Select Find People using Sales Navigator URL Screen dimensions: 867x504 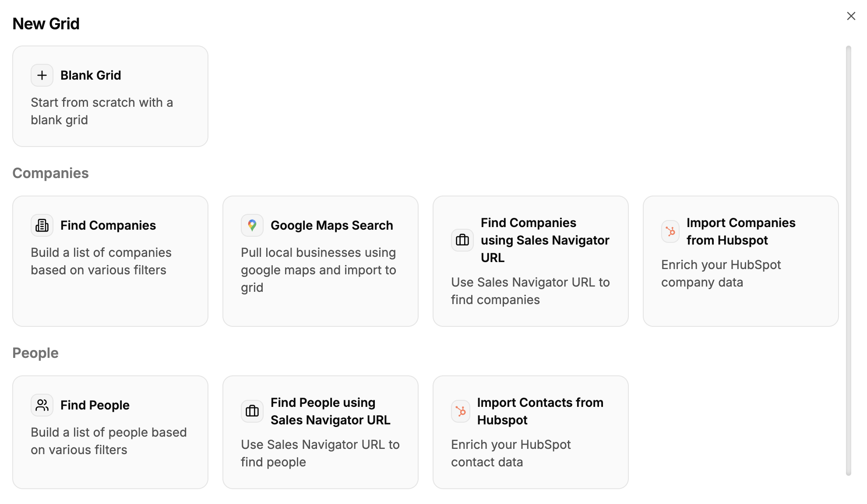tap(321, 432)
